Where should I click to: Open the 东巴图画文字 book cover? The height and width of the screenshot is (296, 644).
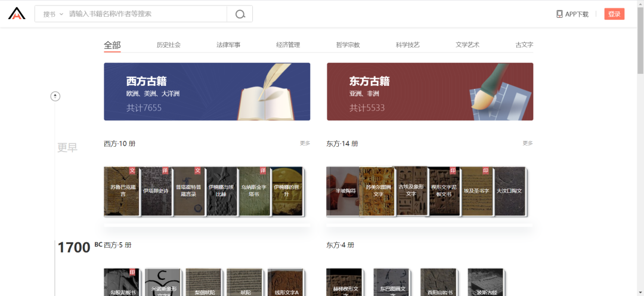tap(391, 282)
